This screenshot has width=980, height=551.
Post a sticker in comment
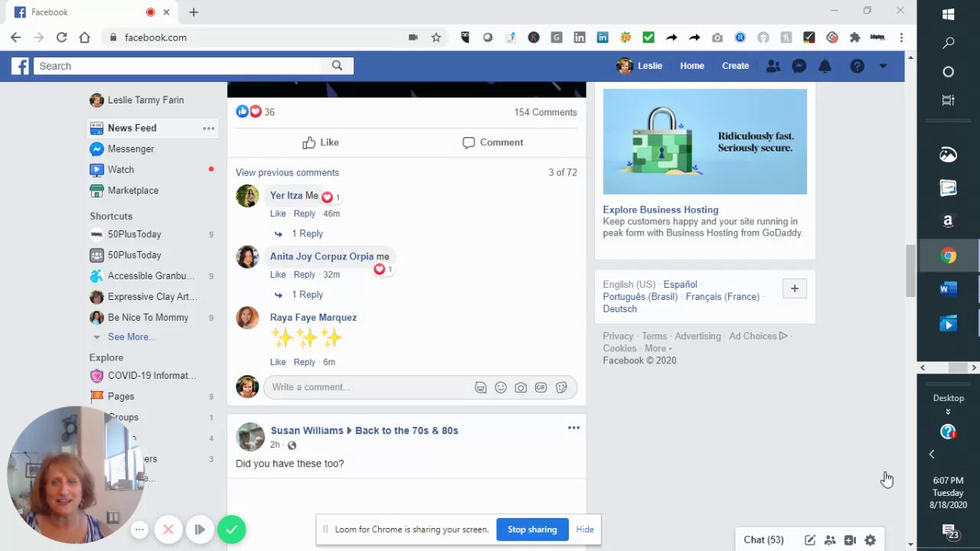561,388
